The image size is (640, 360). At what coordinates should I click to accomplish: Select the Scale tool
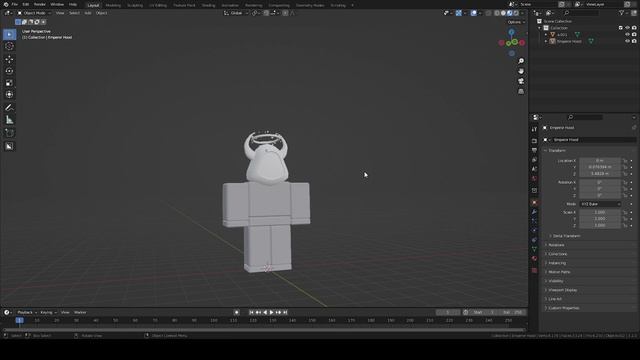click(9, 83)
